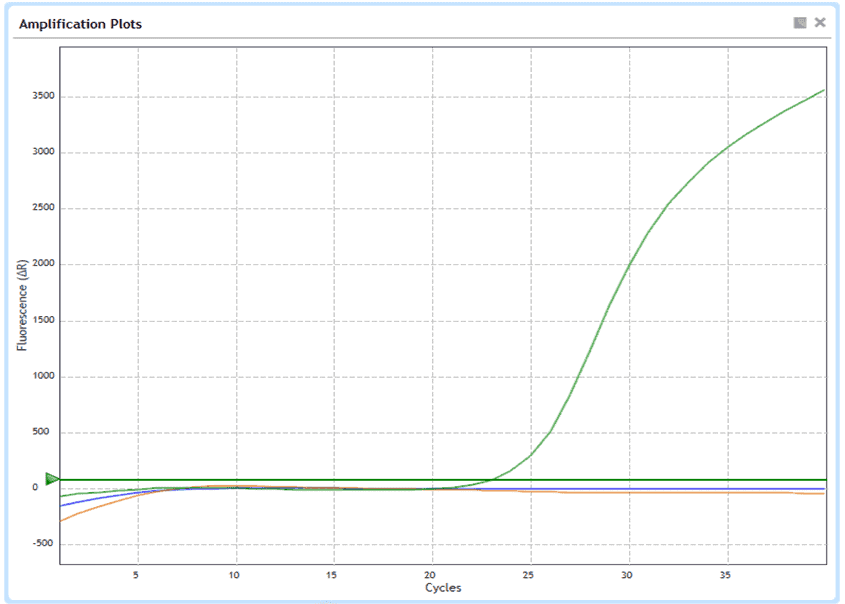Click the 20 tick on the Cycles axis

point(432,575)
